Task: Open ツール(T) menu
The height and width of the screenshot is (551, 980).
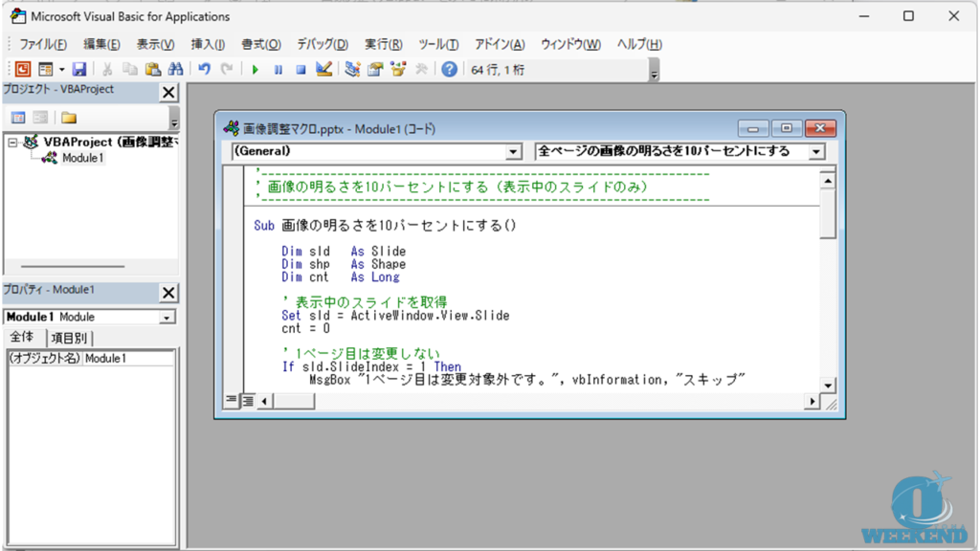Action: tap(438, 44)
